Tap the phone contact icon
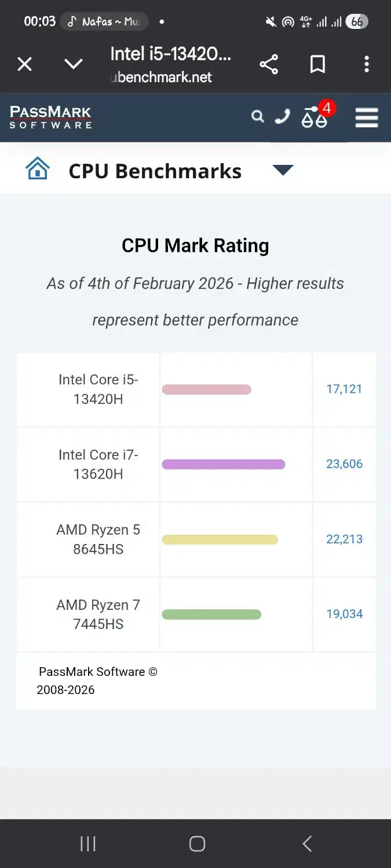This screenshot has height=868, width=391. point(283,117)
